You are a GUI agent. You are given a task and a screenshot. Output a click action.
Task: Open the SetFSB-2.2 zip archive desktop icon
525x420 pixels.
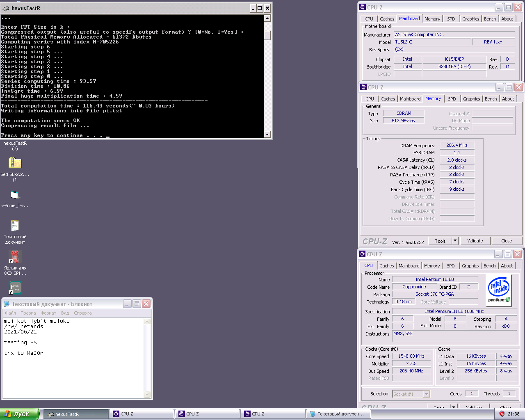pyautogui.click(x=15, y=163)
